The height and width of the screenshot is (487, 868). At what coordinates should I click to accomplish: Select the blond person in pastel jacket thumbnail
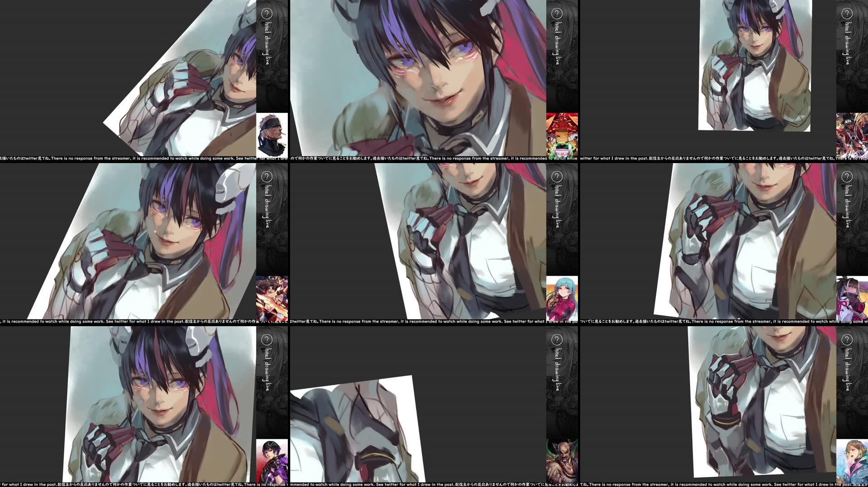tap(852, 461)
